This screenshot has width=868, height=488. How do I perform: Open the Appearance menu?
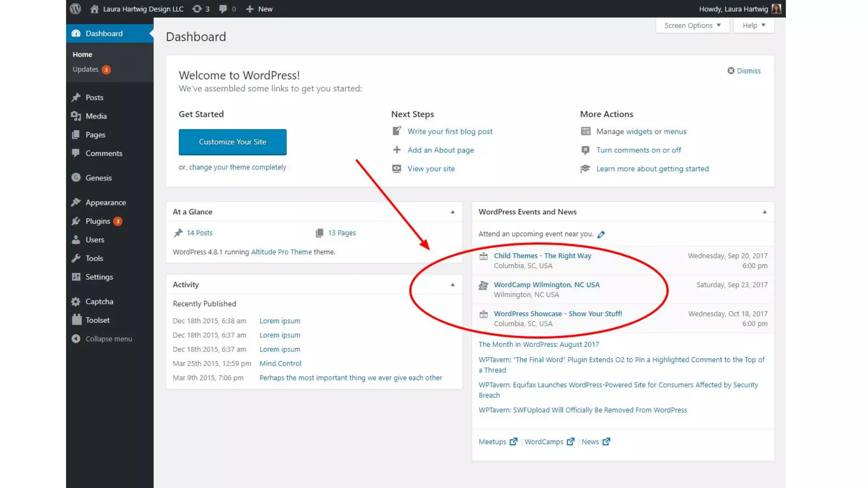click(x=106, y=202)
